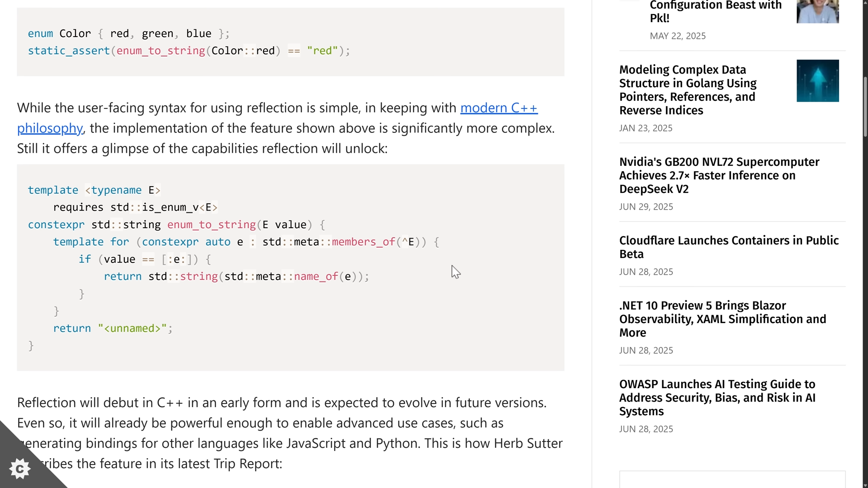Click 'return "<unnamed>";' code line
Screen dimensions: 868x488
(x=113, y=328)
